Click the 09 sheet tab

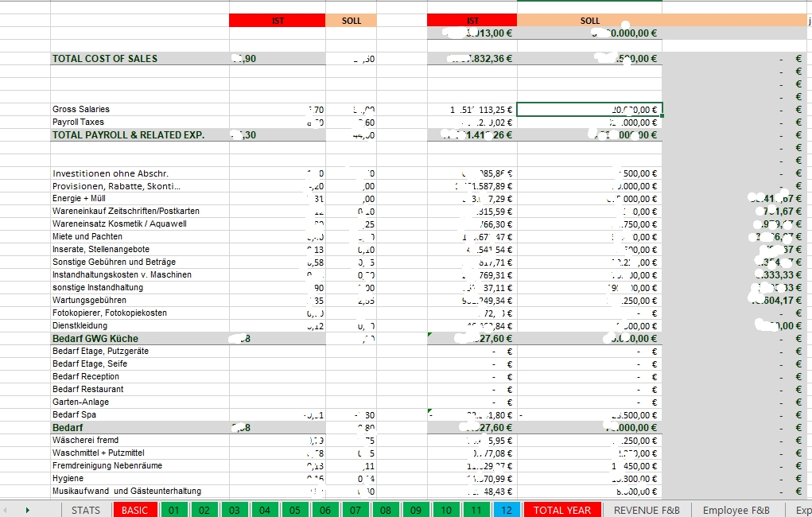click(416, 510)
